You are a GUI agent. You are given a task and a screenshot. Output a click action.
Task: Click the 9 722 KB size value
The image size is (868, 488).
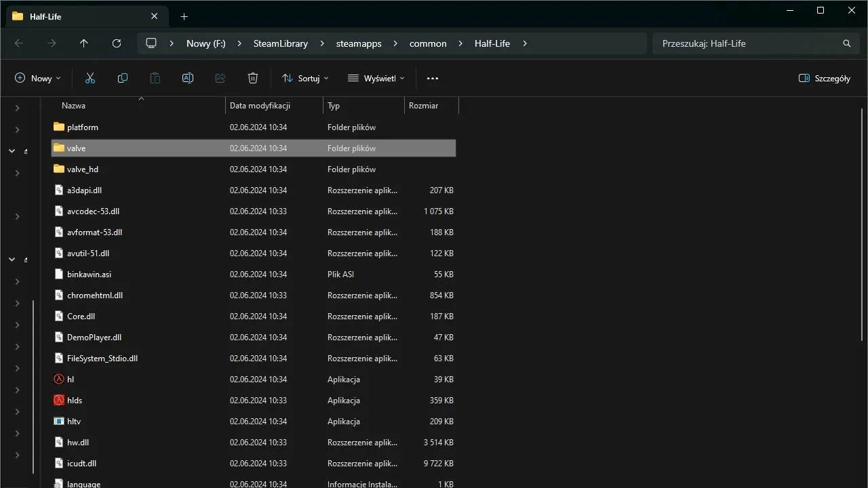[x=439, y=464]
